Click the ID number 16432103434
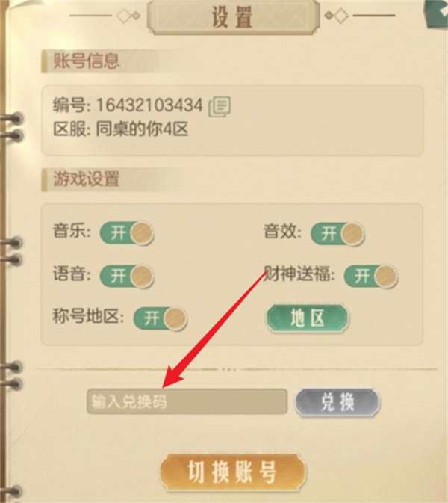This screenshot has height=503, width=448. [x=149, y=105]
